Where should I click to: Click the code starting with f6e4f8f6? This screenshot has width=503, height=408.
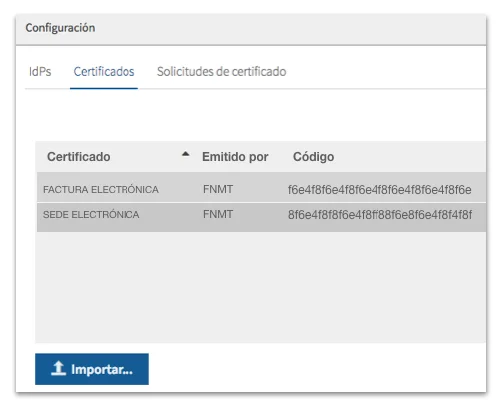(379, 190)
